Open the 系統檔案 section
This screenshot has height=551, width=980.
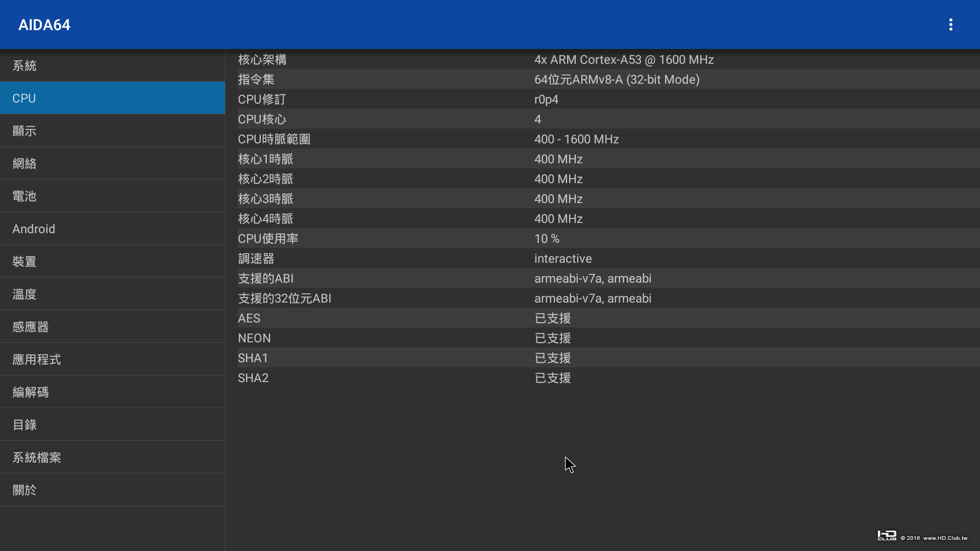tap(112, 458)
